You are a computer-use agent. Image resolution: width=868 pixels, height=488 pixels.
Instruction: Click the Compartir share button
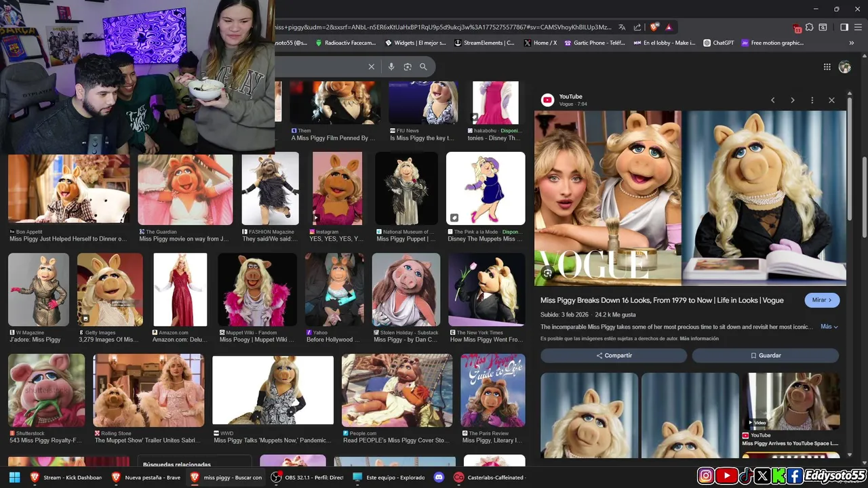click(x=614, y=355)
